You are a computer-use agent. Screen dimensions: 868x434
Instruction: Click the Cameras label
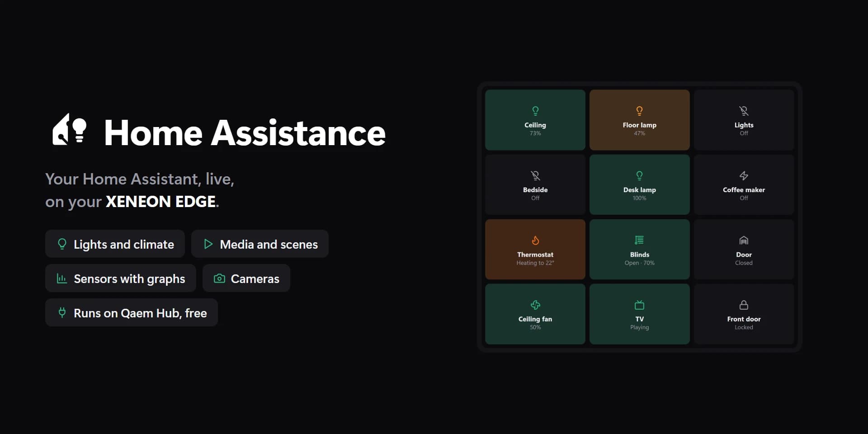(x=255, y=279)
